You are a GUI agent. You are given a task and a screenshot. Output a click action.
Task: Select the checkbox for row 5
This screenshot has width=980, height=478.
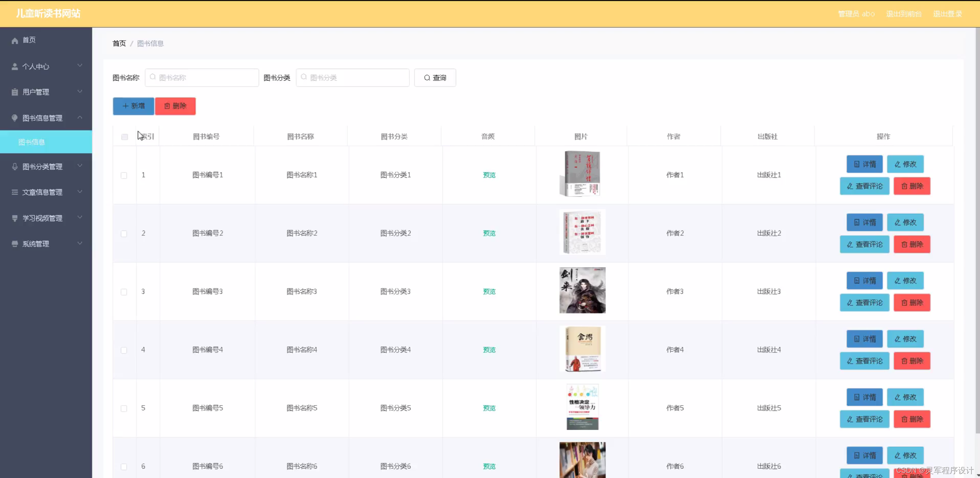coord(124,408)
